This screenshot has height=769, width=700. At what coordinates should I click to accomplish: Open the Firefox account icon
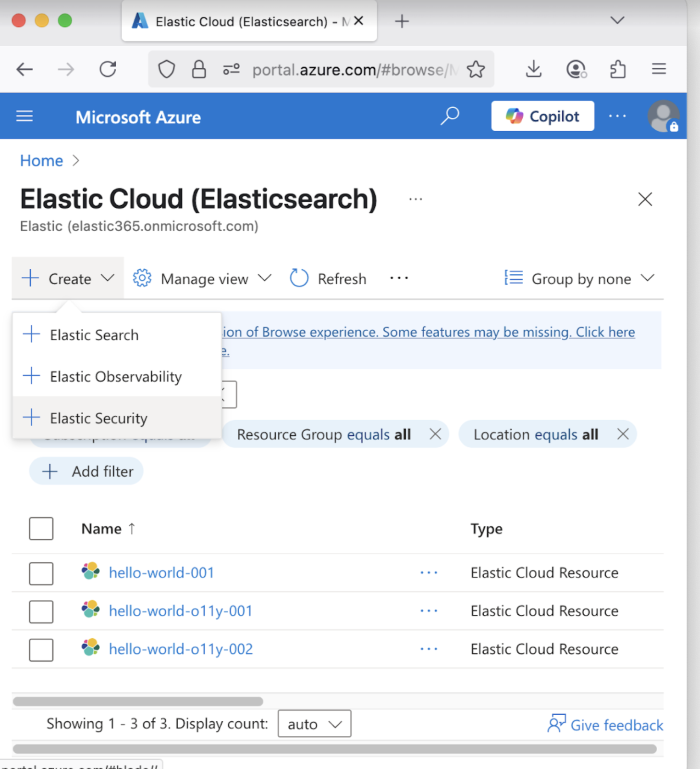[x=576, y=69]
